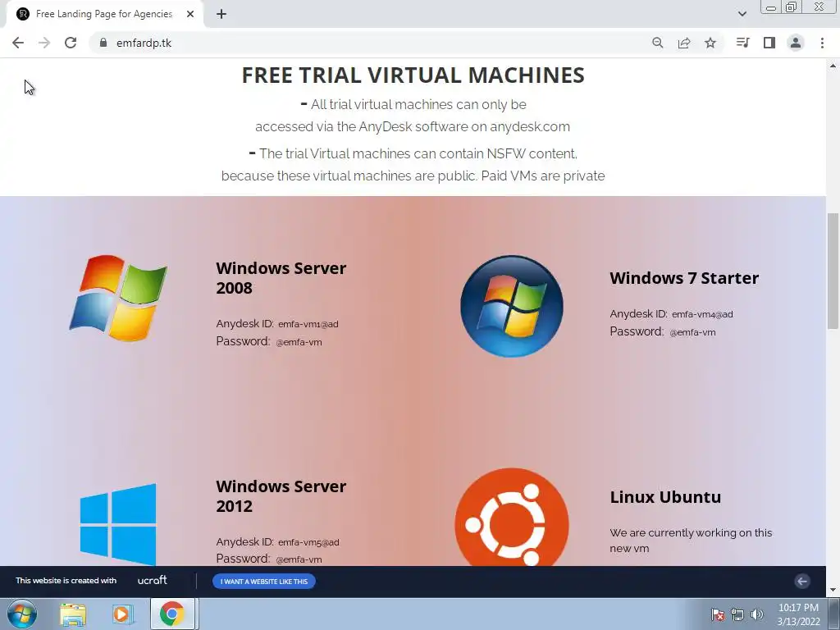Click the Windows Server 2008 flag logo
Viewport: 840px width, 630px height.
point(118,298)
